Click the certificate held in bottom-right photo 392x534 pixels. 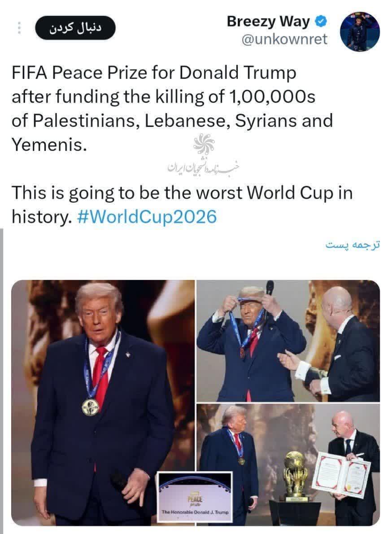[341, 473]
